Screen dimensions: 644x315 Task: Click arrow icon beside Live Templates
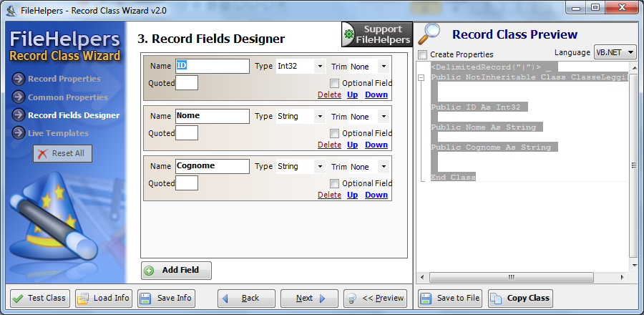click(19, 133)
